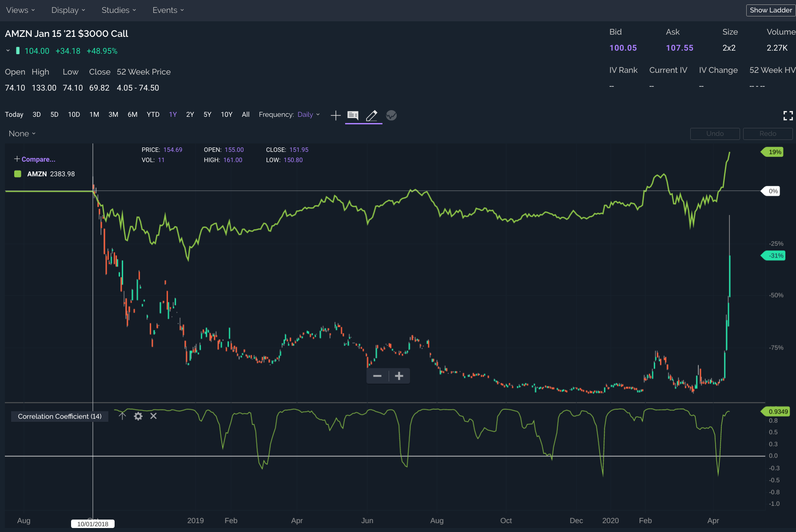Screen dimensions: 796x532
Task: Select the 6M time range
Action: 132,115
